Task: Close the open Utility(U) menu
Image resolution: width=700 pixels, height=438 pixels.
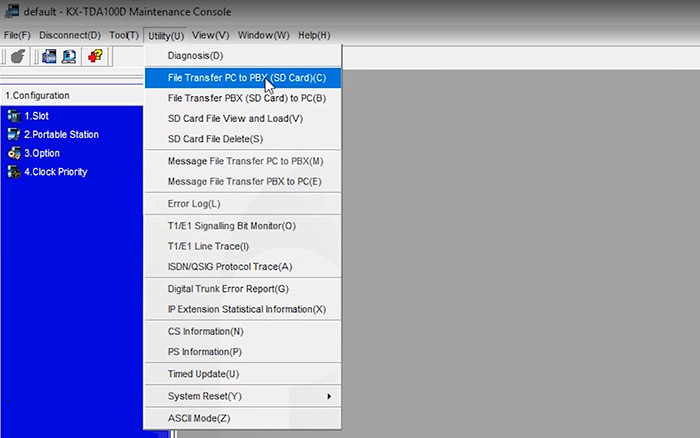Action: pyautogui.click(x=166, y=36)
